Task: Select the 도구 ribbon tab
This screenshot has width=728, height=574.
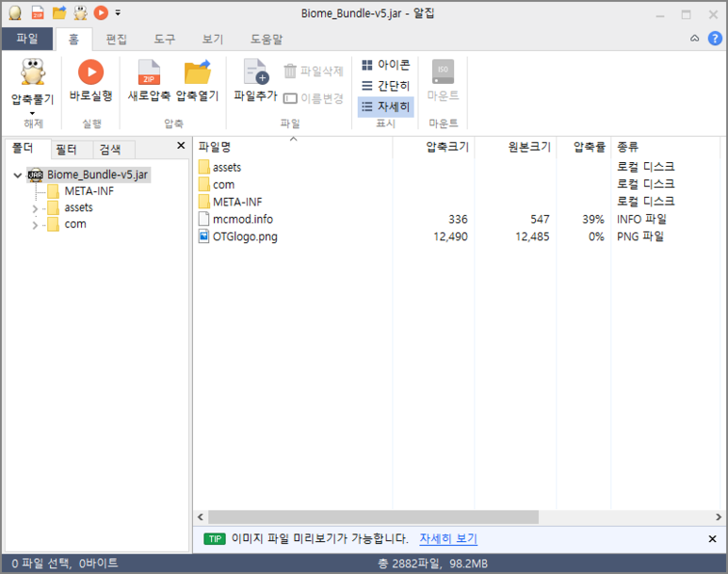Action: coord(165,40)
